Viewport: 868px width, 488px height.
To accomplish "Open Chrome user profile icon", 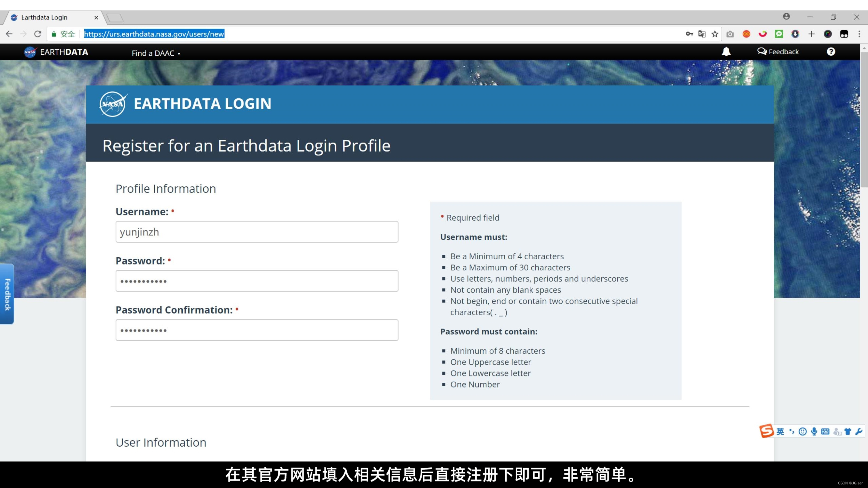I will 786,17.
